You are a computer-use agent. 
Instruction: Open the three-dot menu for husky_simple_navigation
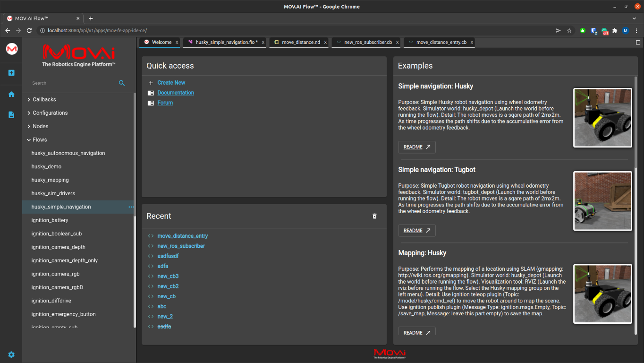pyautogui.click(x=131, y=207)
